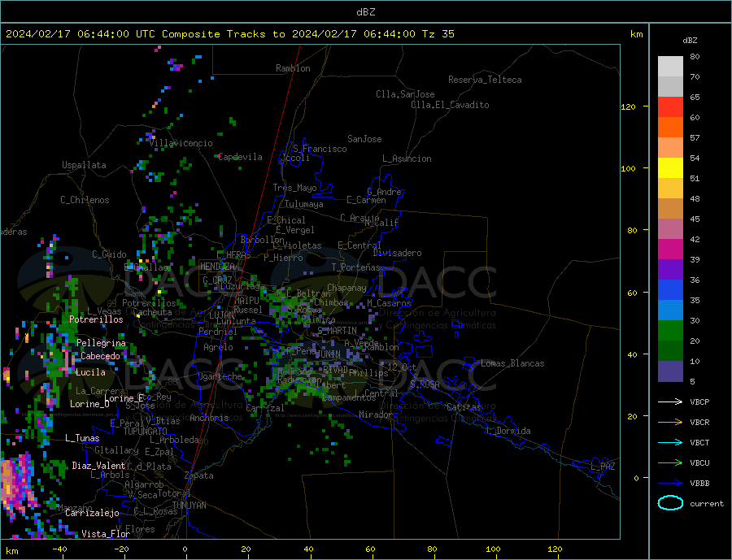Click the Ramblon label near top
This screenshot has height=560, width=732.
point(293,68)
